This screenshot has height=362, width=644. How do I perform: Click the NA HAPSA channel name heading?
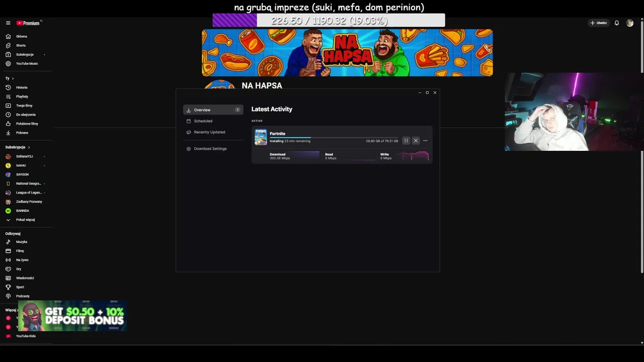click(x=262, y=85)
